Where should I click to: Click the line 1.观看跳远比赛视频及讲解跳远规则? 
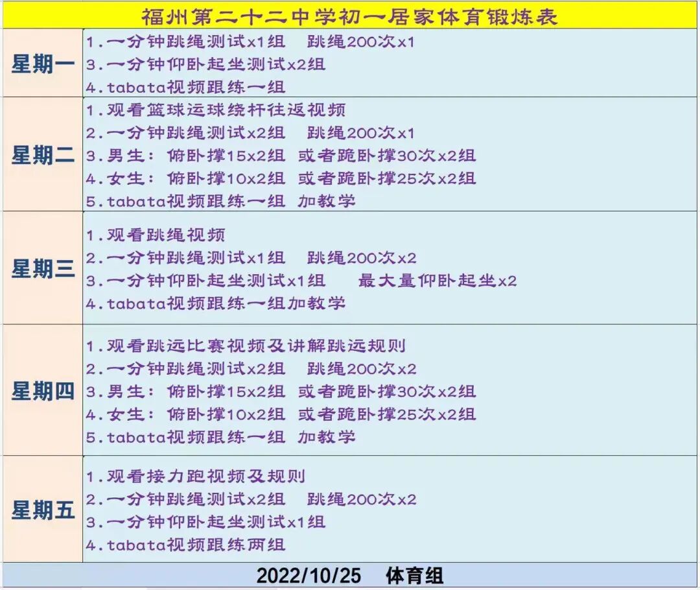click(246, 346)
